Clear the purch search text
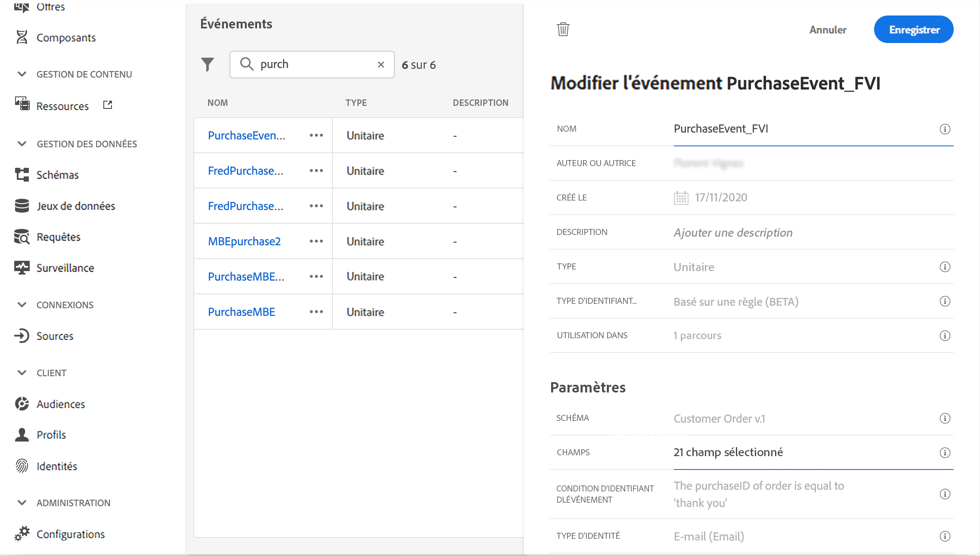The height and width of the screenshot is (556, 980). [x=381, y=65]
